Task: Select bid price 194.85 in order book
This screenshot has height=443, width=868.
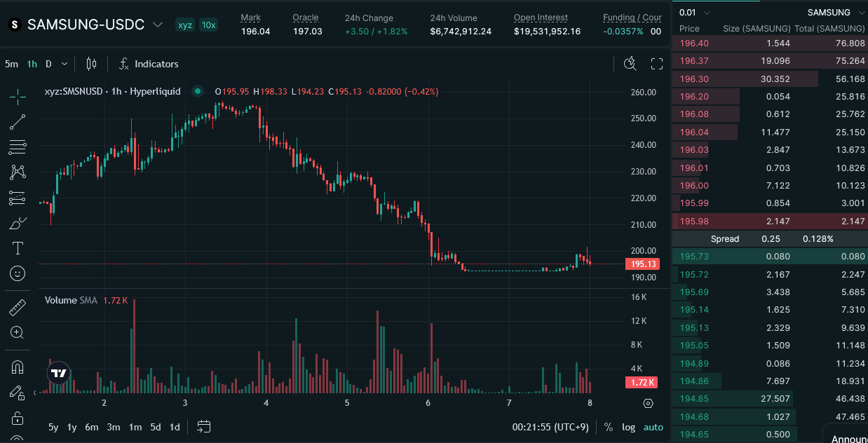Action: [x=694, y=399]
